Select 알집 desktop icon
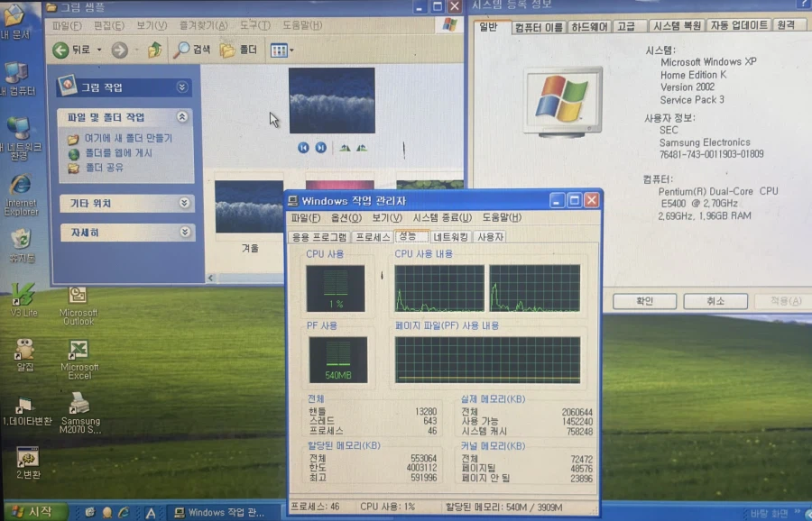The height and width of the screenshot is (521, 812). click(23, 355)
